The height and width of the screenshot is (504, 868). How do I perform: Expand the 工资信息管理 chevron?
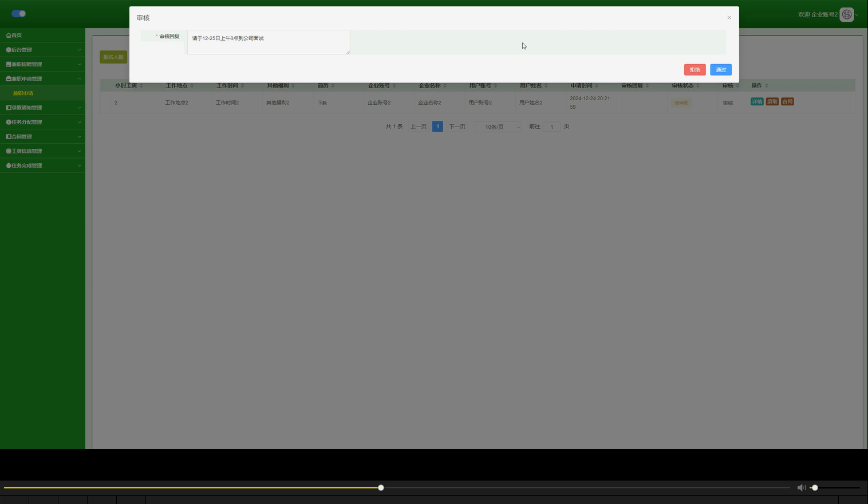80,151
